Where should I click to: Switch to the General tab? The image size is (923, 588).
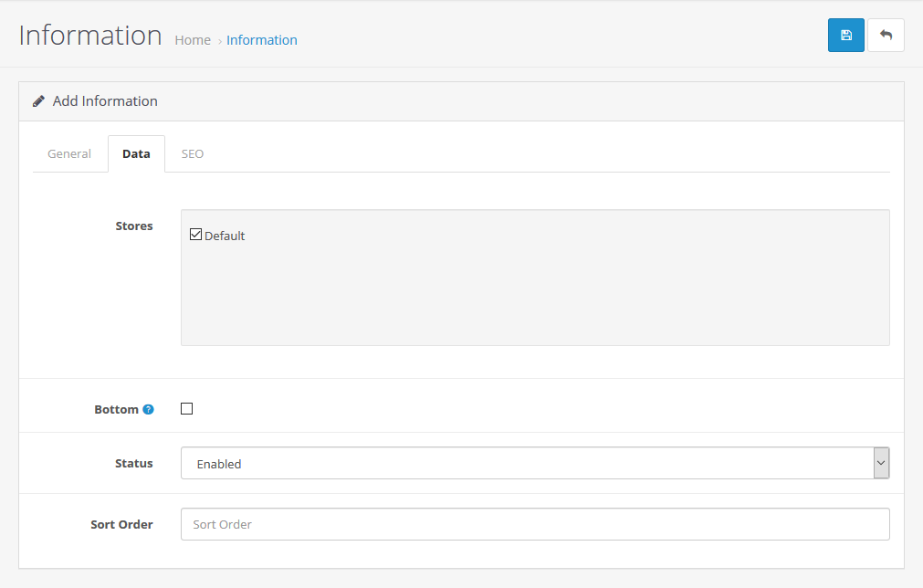coord(69,153)
